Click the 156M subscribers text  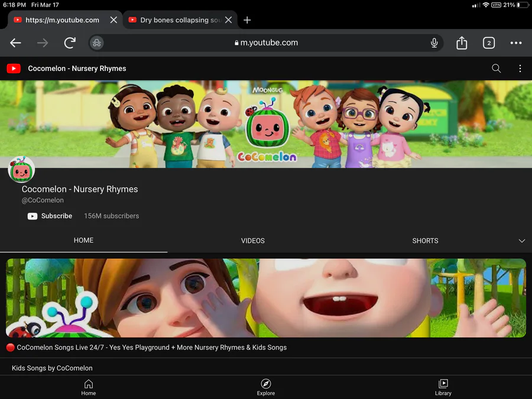coord(112,216)
